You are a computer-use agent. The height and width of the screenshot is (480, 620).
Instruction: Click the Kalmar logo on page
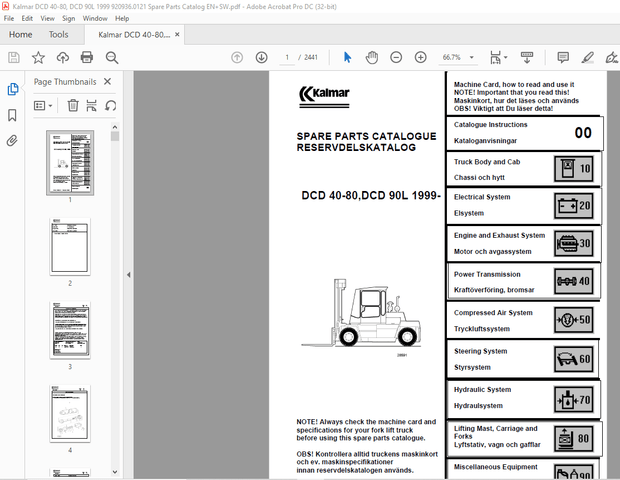click(x=324, y=96)
